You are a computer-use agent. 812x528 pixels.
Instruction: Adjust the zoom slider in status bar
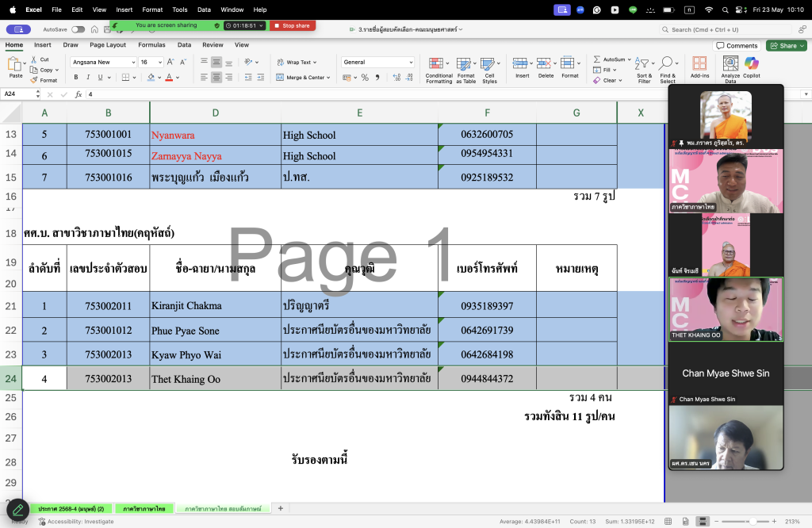click(x=752, y=522)
